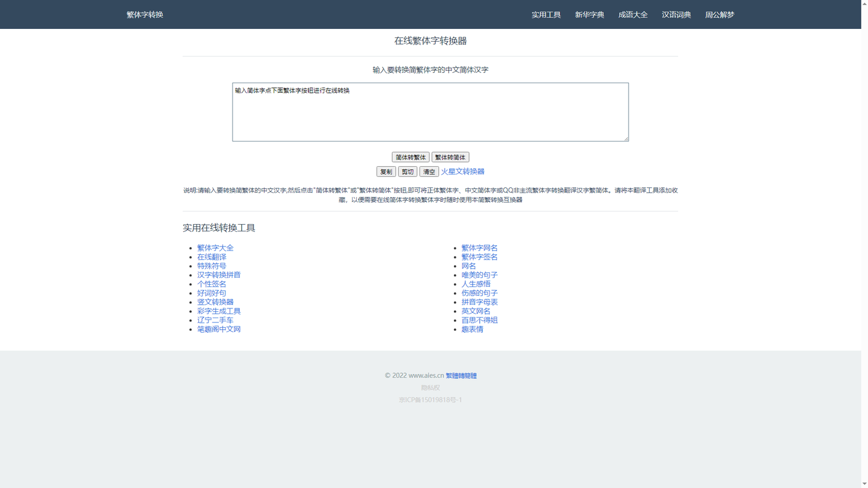
Task: Open the 繁体字转换 site logo link
Action: [145, 14]
